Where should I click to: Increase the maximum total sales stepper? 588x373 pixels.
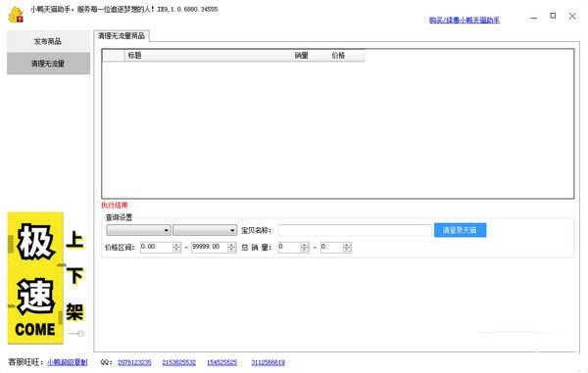347,245
